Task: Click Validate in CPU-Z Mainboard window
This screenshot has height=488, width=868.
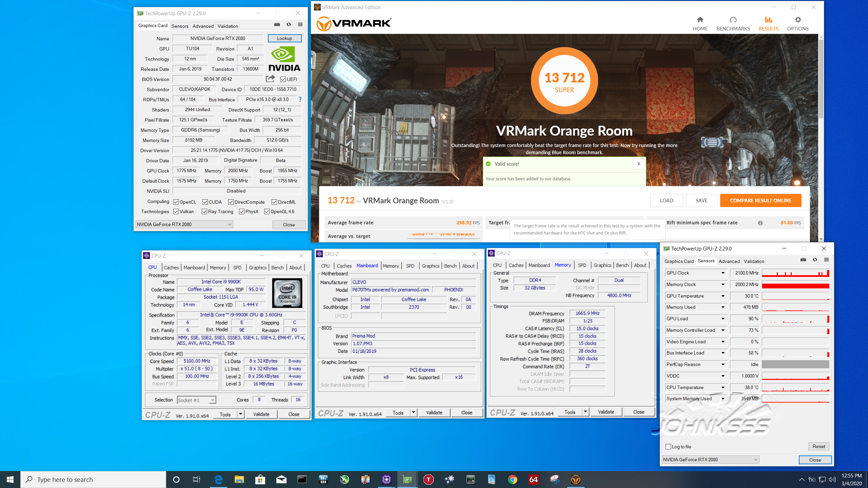Action: coord(434,412)
